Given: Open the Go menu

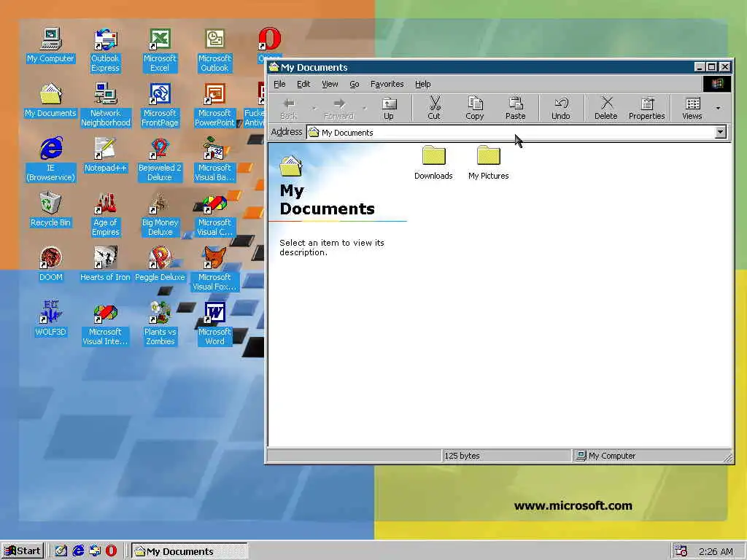Looking at the screenshot, I should click(x=355, y=84).
